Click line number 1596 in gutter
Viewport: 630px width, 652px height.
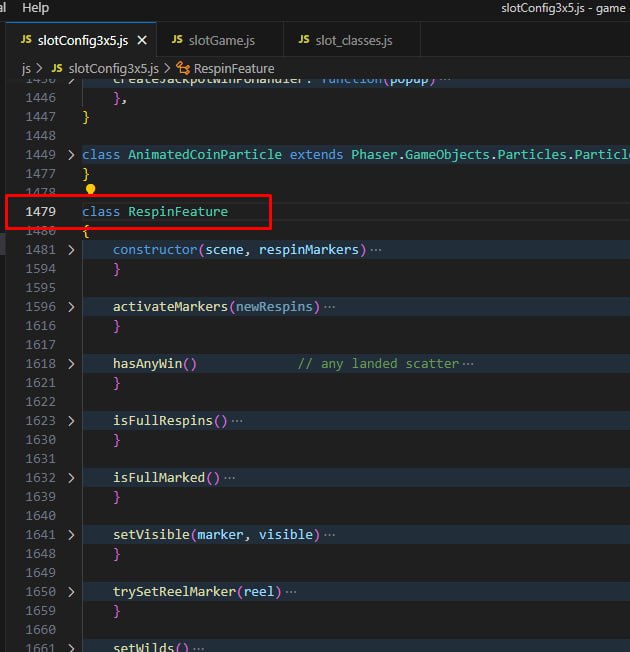pos(40,307)
